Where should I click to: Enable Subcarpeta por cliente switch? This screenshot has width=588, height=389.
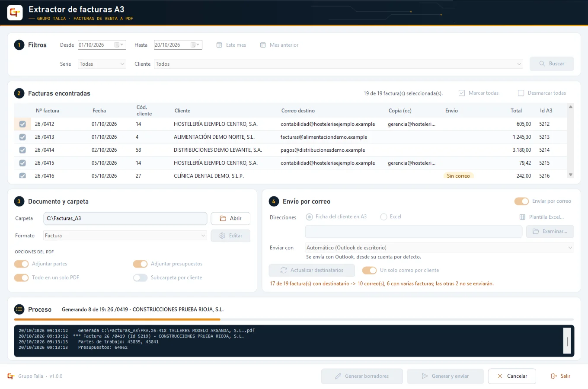click(x=141, y=277)
